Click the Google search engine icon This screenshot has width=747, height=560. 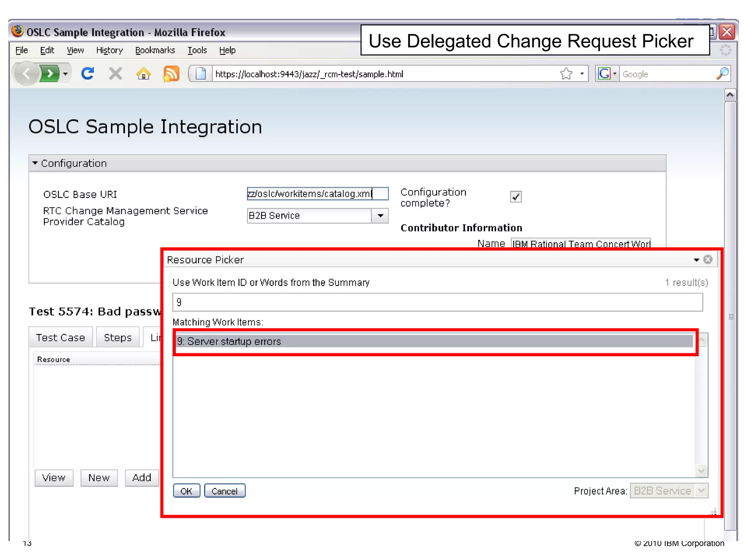(604, 74)
